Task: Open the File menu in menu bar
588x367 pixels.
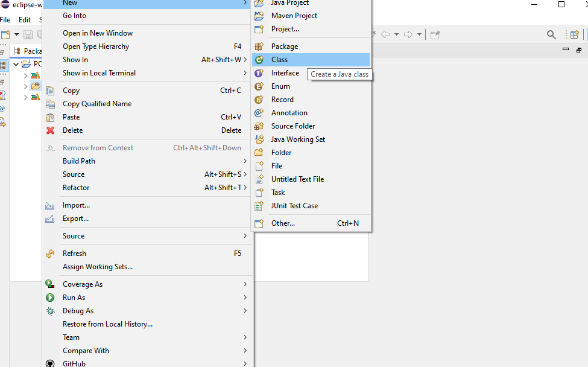Action: (x=5, y=20)
